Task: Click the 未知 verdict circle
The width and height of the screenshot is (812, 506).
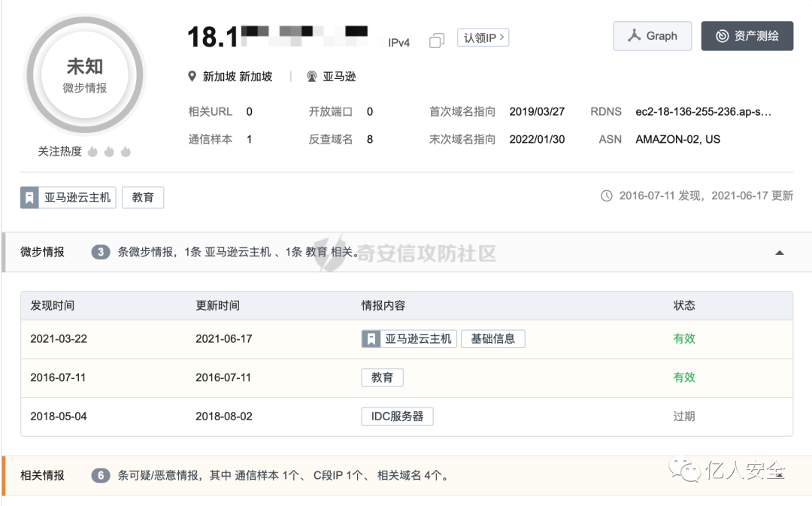Action: 85,74
